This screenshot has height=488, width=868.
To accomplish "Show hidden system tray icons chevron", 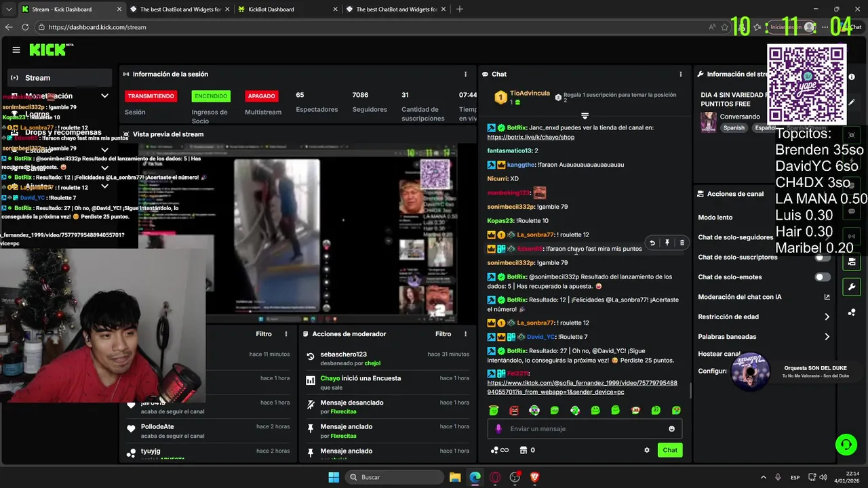I will click(764, 477).
